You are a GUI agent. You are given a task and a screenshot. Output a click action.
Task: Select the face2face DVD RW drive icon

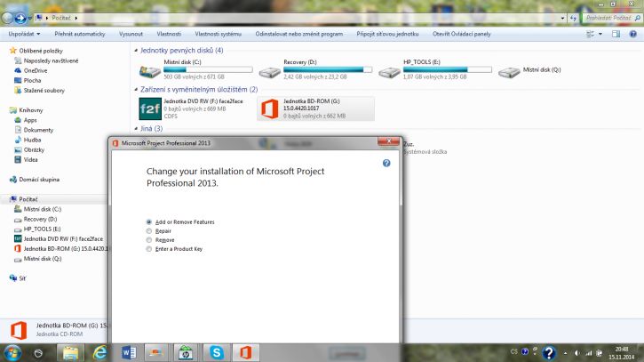[150, 109]
